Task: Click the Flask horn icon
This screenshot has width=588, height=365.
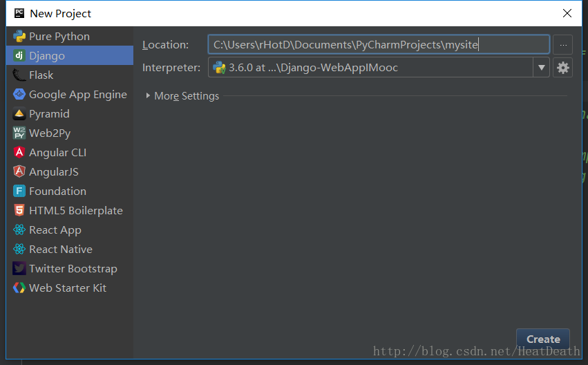Action: click(x=19, y=75)
